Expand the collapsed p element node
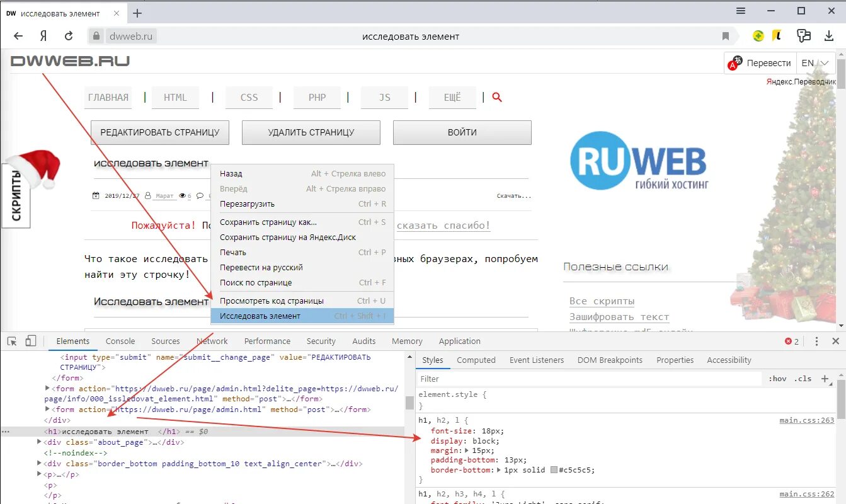The image size is (846, 504). [x=40, y=474]
